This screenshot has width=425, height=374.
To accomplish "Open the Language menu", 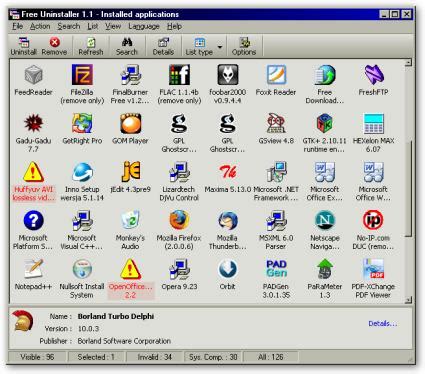I will (x=144, y=26).
